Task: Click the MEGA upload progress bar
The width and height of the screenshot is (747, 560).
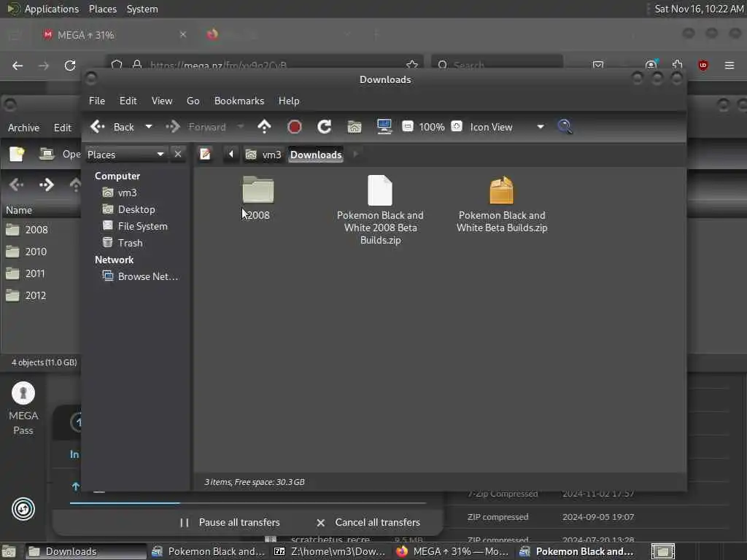Action: (x=248, y=502)
